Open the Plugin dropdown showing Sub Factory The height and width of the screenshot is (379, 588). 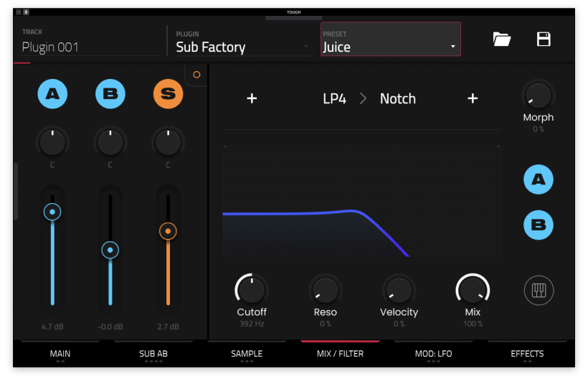point(241,47)
